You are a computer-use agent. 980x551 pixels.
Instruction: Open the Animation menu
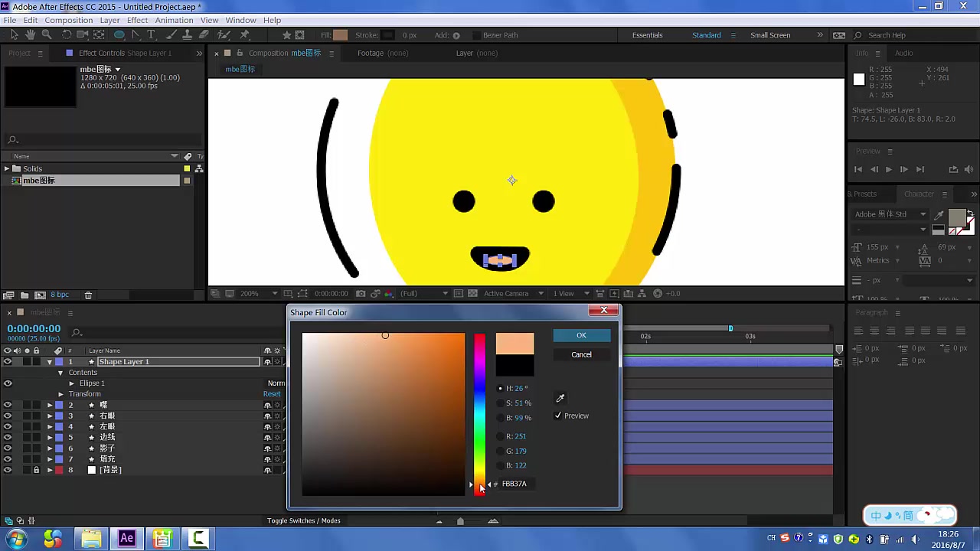pyautogui.click(x=174, y=20)
